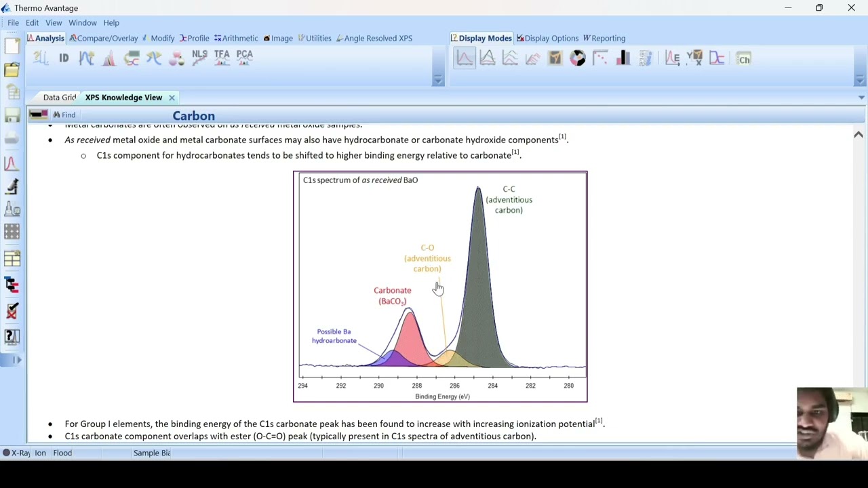Click the grid array icon in sidebar
This screenshot has width=868, height=488.
[x=12, y=232]
